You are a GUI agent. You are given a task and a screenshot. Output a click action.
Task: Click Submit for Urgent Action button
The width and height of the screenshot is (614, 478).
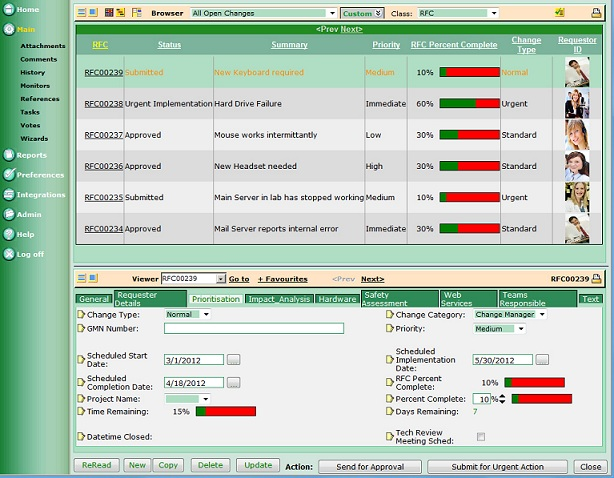(497, 467)
